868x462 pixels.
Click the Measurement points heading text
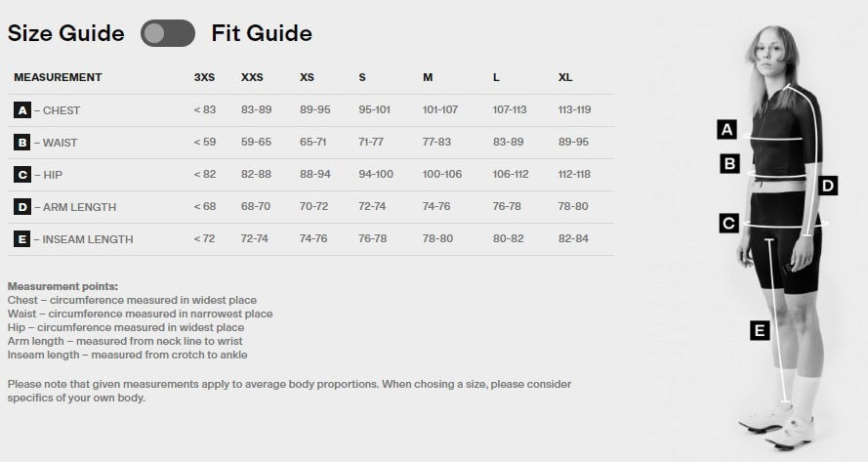62,286
